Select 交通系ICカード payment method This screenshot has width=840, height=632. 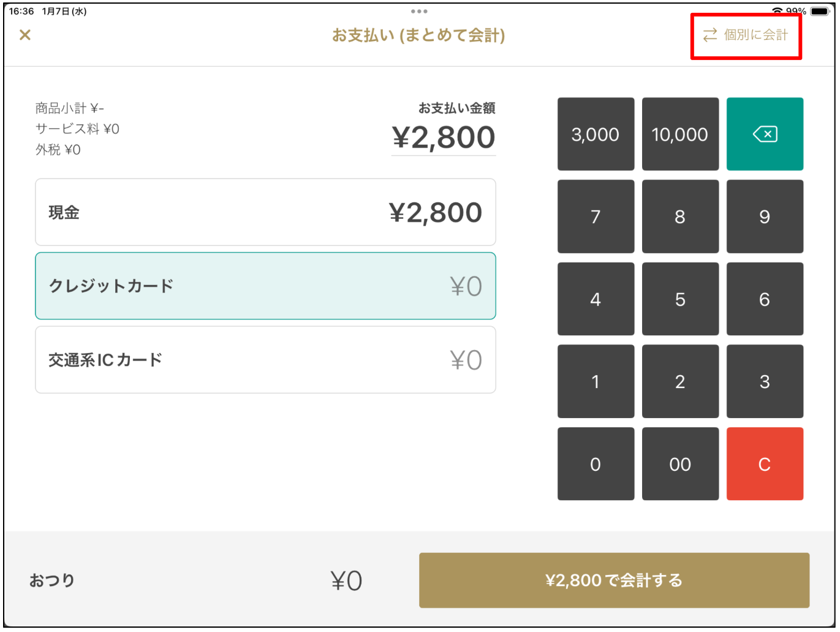click(265, 360)
